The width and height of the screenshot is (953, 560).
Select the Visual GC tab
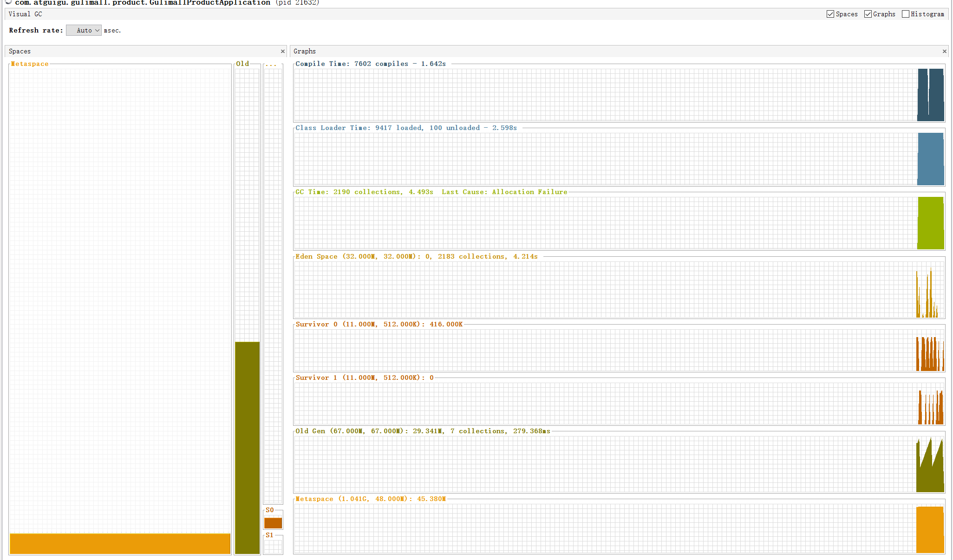25,14
